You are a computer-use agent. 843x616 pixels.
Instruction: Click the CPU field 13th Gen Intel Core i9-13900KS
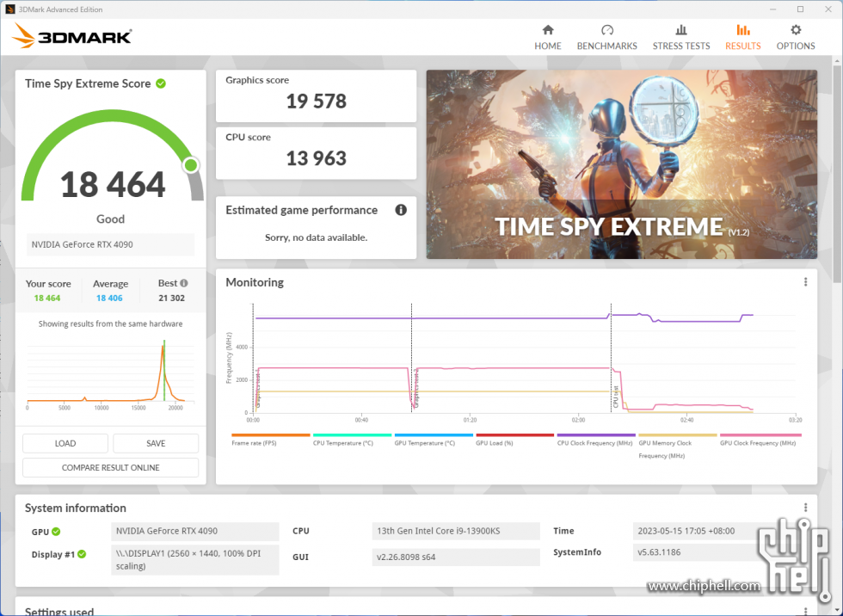(455, 531)
